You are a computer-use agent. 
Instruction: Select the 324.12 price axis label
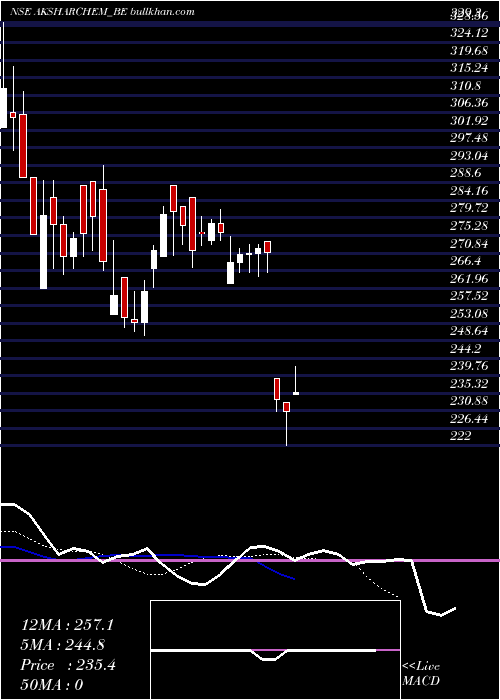click(x=470, y=33)
